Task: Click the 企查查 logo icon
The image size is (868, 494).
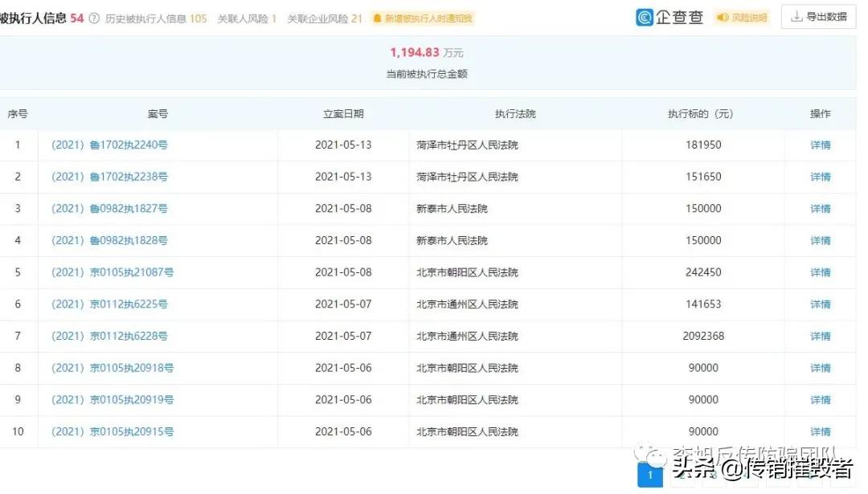Action: 644,16
